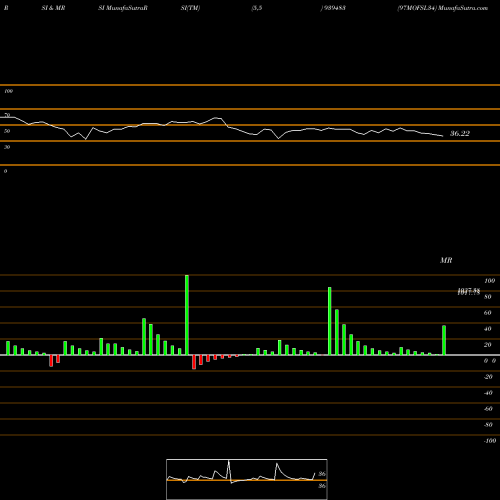
Task: Click the MR axis label -100
Action: [x=490, y=441]
